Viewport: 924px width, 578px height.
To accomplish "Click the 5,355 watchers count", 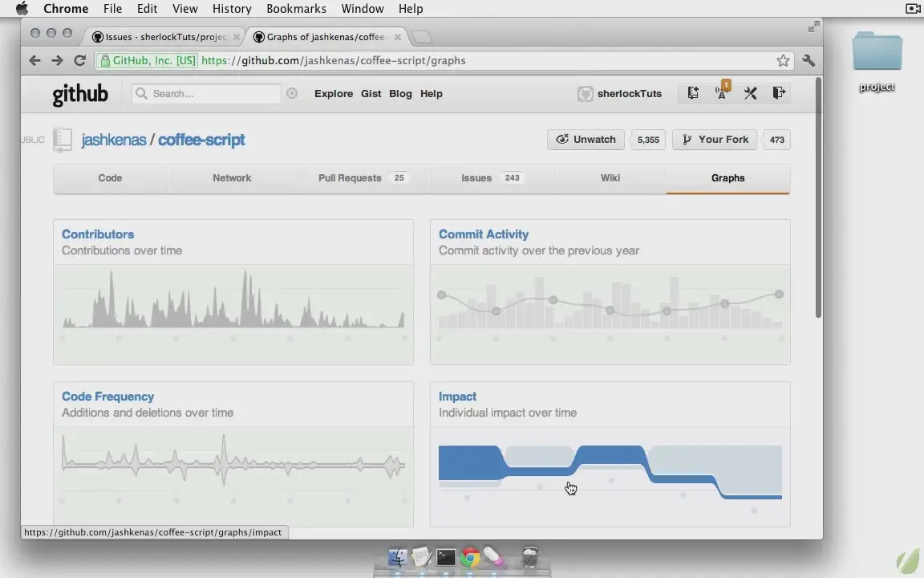I will click(648, 140).
